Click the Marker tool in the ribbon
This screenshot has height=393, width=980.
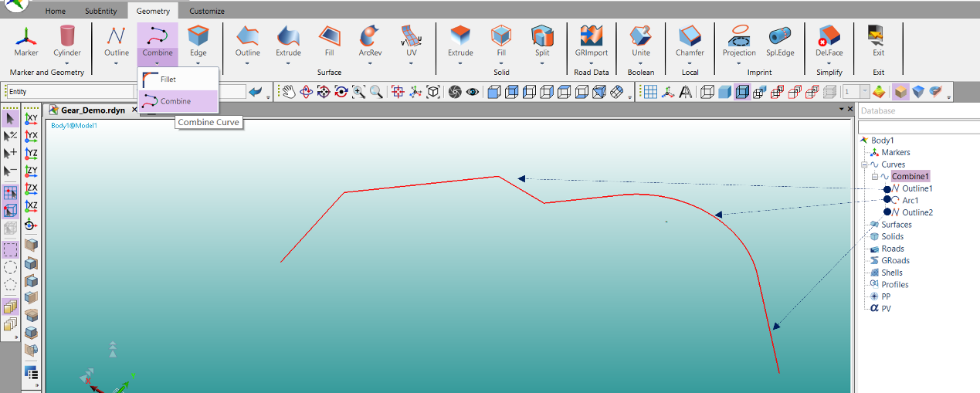coord(26,41)
